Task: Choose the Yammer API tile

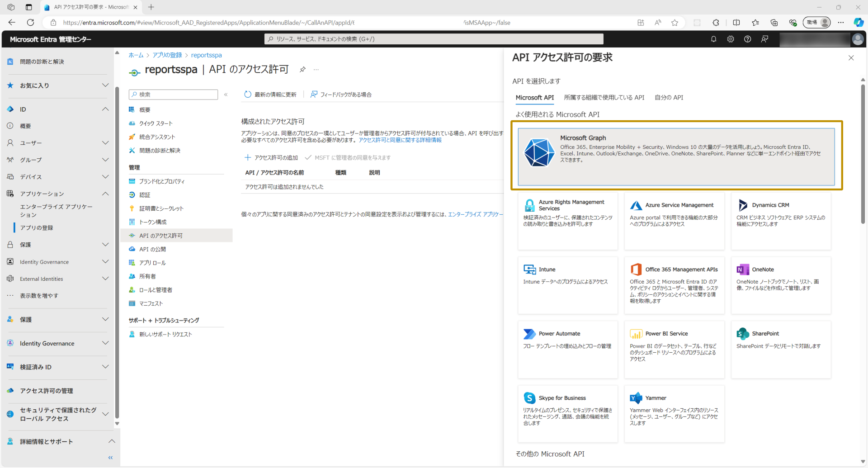Action: tap(675, 414)
